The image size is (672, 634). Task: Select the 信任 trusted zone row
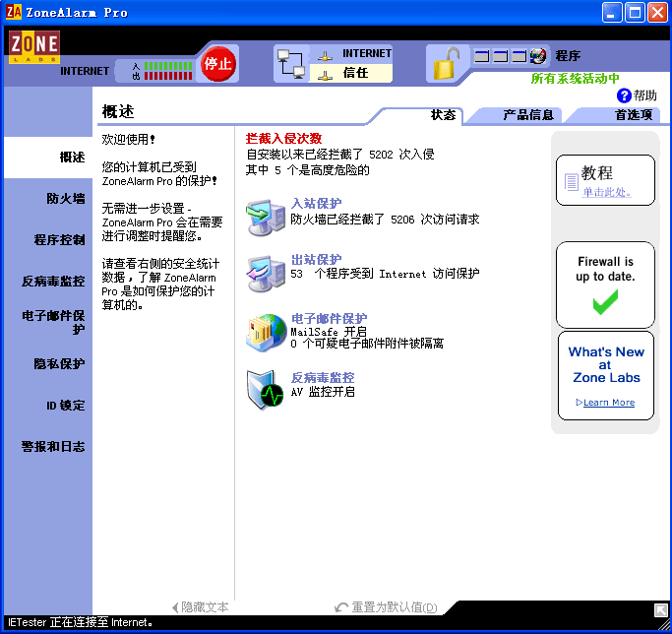pos(350,73)
